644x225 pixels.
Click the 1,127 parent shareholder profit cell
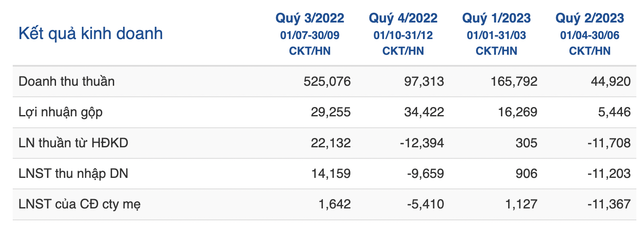click(x=521, y=204)
